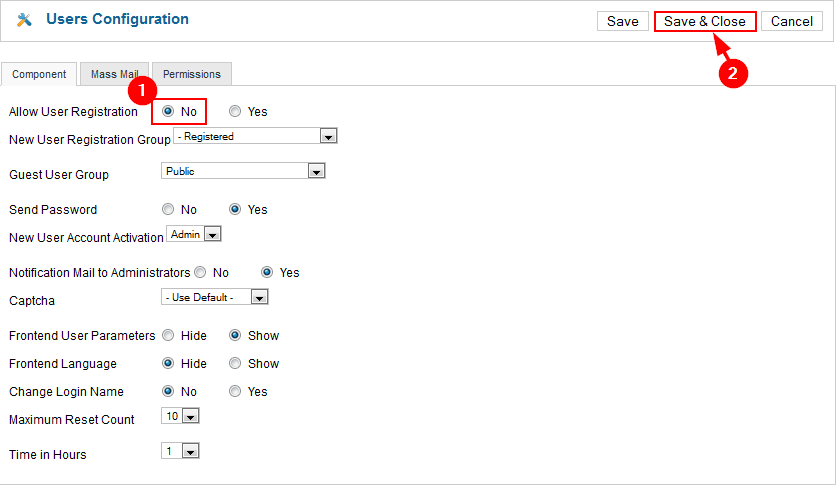Disable Notification Mail to Administrators
The height and width of the screenshot is (485, 836).
200,272
